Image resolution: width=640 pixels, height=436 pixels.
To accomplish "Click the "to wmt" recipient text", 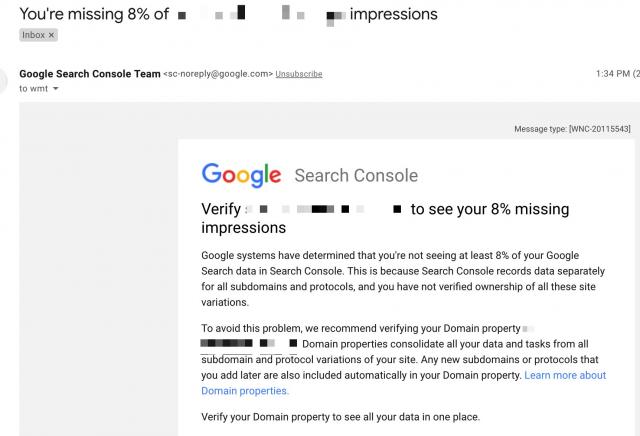I will tap(33, 88).
